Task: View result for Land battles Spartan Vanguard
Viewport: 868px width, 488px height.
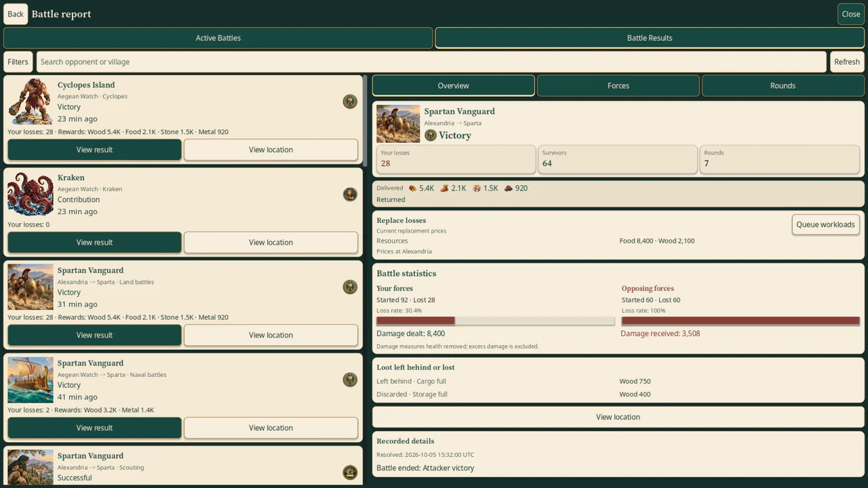Action: 94,335
